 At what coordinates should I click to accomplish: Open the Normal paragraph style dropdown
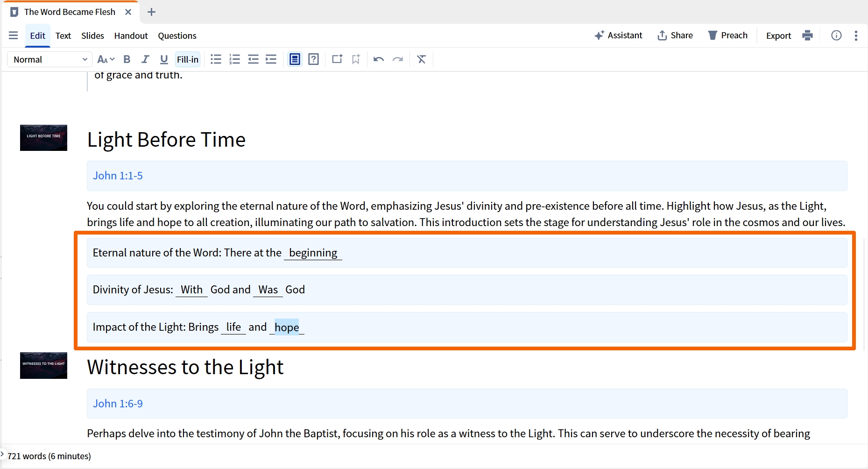click(x=50, y=59)
